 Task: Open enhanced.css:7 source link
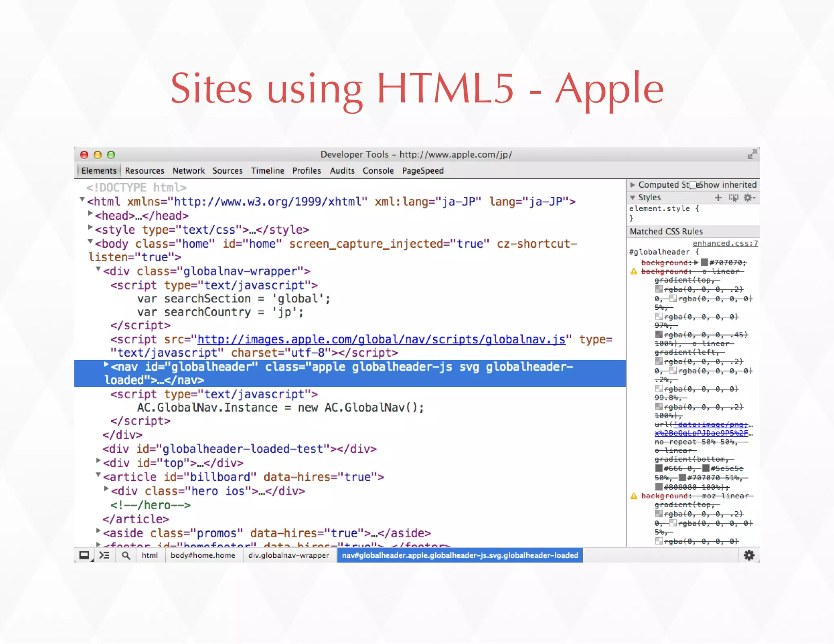(725, 243)
